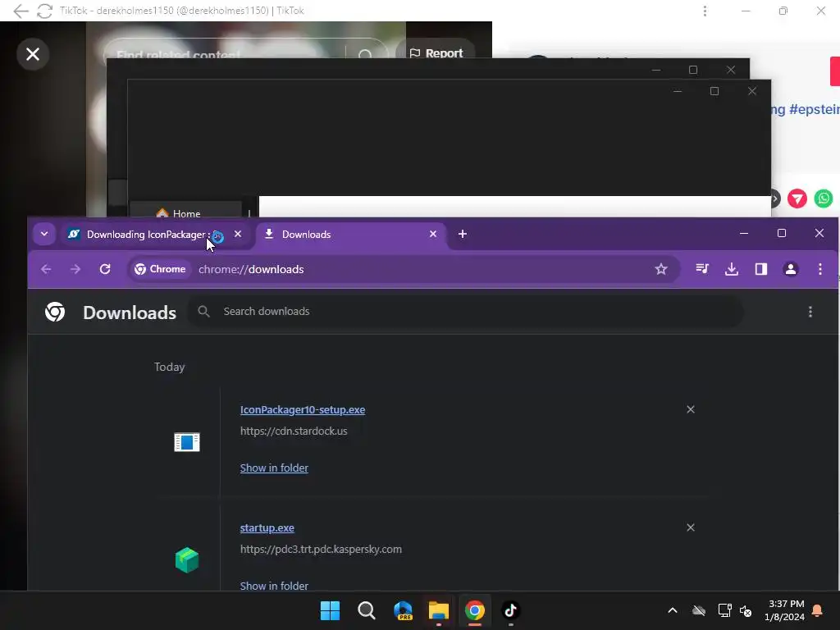Viewport: 840px width, 630px height.
Task: Share via WhatsApp icon in TikTok
Action: [x=824, y=199]
